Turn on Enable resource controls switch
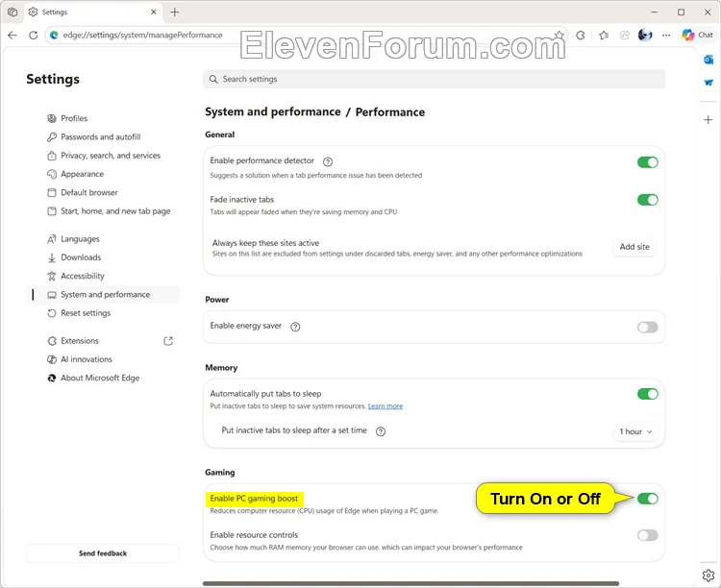The image size is (721, 588). point(647,535)
